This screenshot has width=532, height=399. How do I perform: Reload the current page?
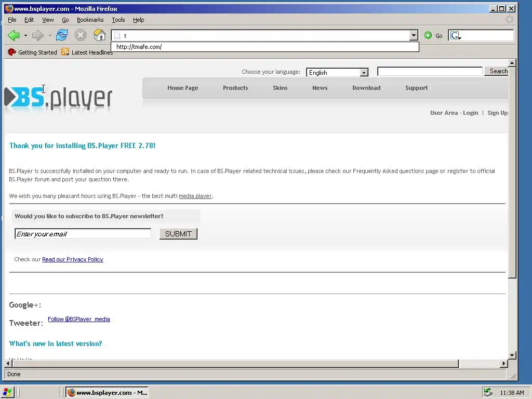point(62,35)
